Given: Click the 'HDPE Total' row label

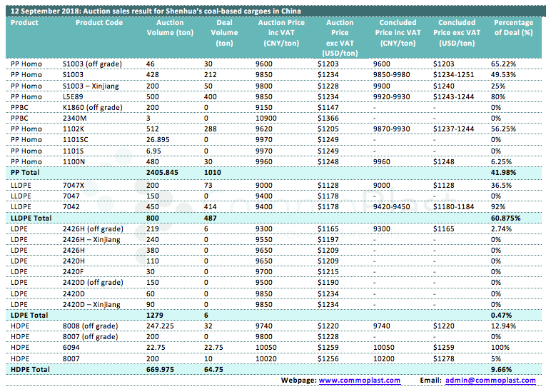Looking at the screenshot, I should 30,369.
